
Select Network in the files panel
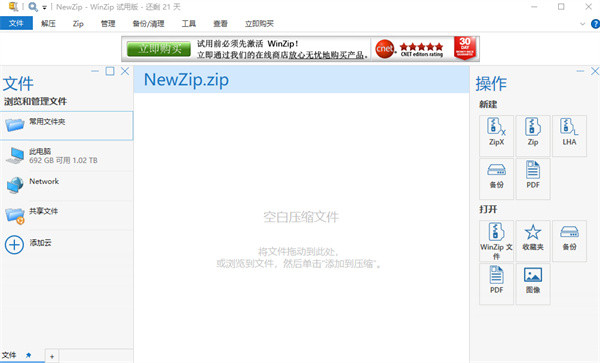(67, 186)
